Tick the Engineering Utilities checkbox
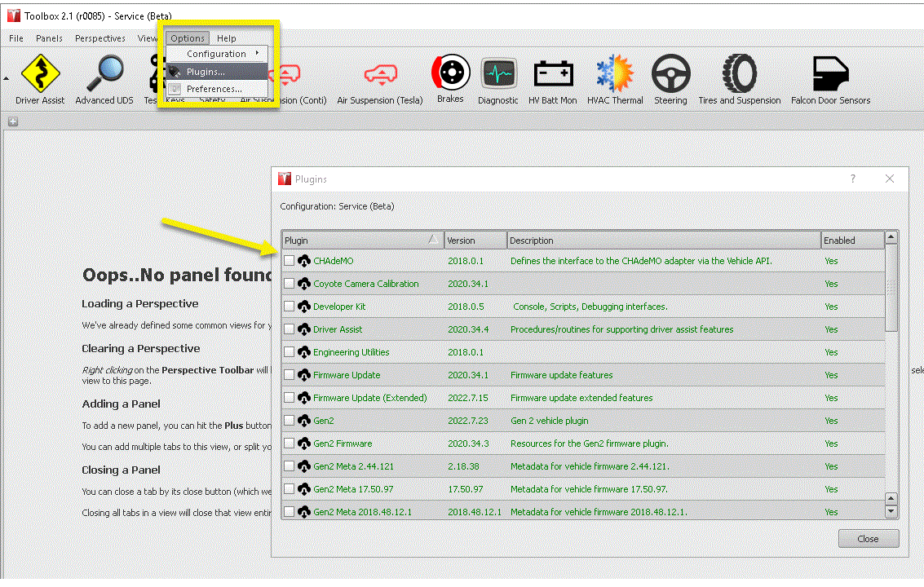Image resolution: width=924 pixels, height=587 pixels. tap(289, 352)
